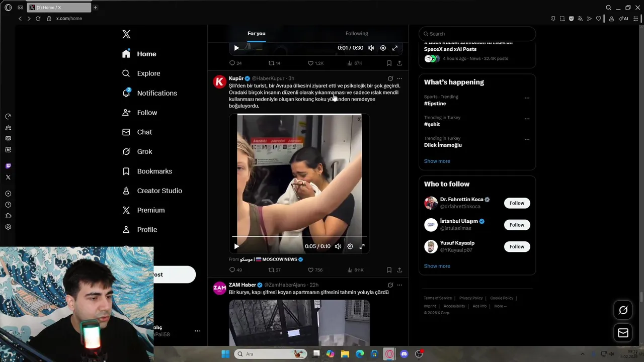The width and height of the screenshot is (644, 362).
Task: Open the floating Messages envelope button
Action: tap(623, 333)
